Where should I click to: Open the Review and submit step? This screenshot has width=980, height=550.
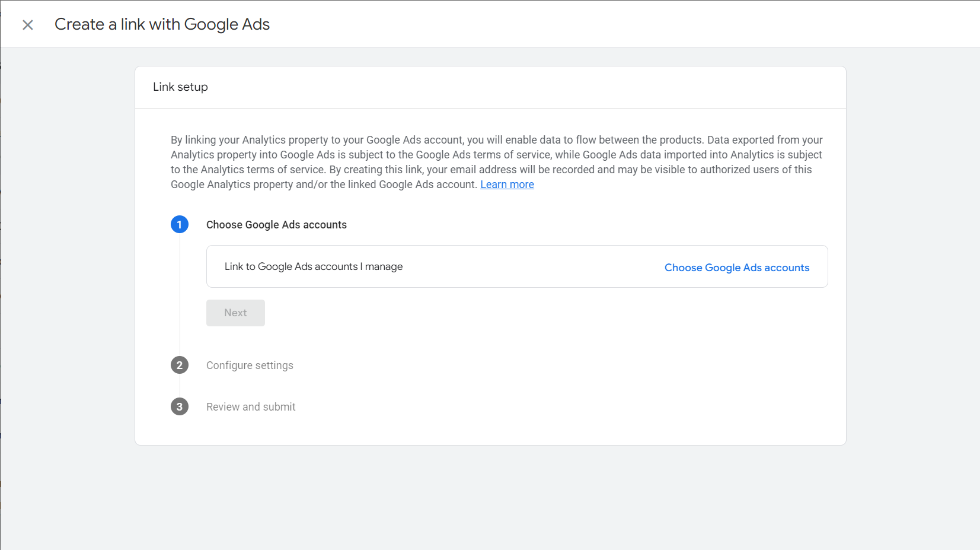click(251, 407)
